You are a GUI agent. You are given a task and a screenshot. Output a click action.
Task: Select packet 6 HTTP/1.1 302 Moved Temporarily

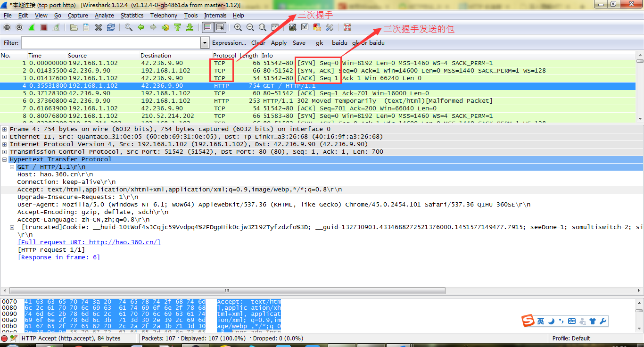pos(318,101)
